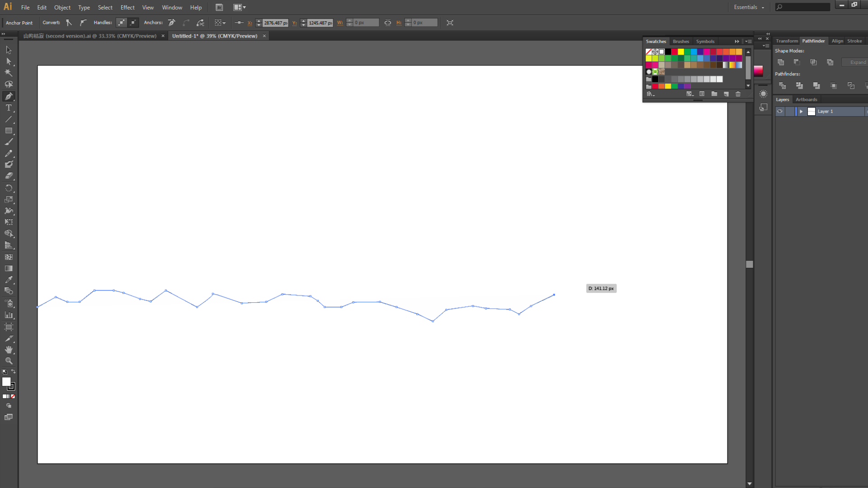Select the Type tool
Screen dimensions: 868x488
pos(9,108)
